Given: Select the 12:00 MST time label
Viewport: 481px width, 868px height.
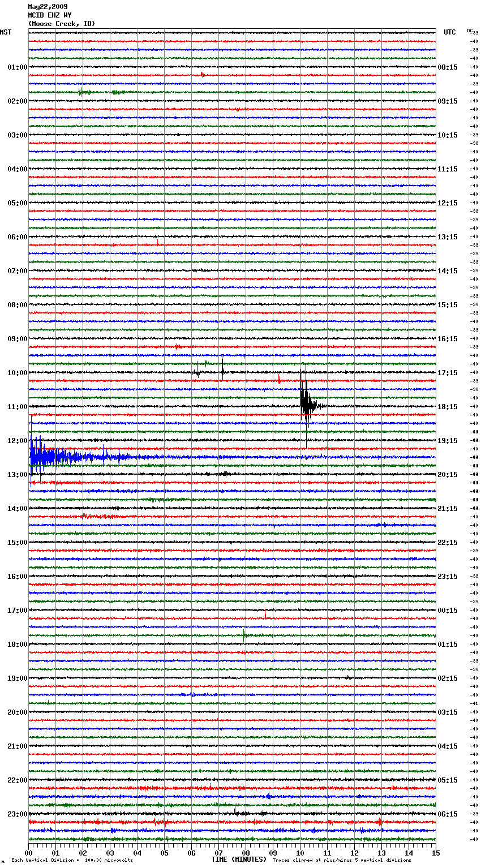Looking at the screenshot, I should [x=18, y=441].
